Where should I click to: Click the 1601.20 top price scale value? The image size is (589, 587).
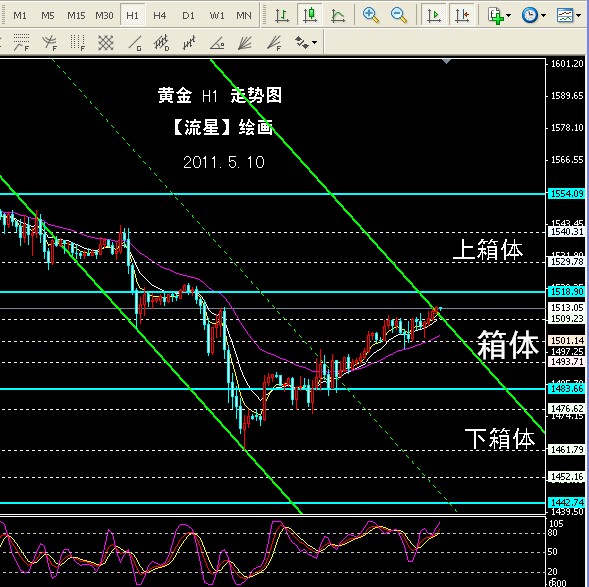pos(567,63)
